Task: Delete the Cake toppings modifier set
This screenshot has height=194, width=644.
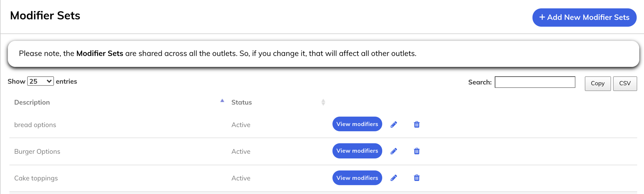Action: tap(416, 178)
